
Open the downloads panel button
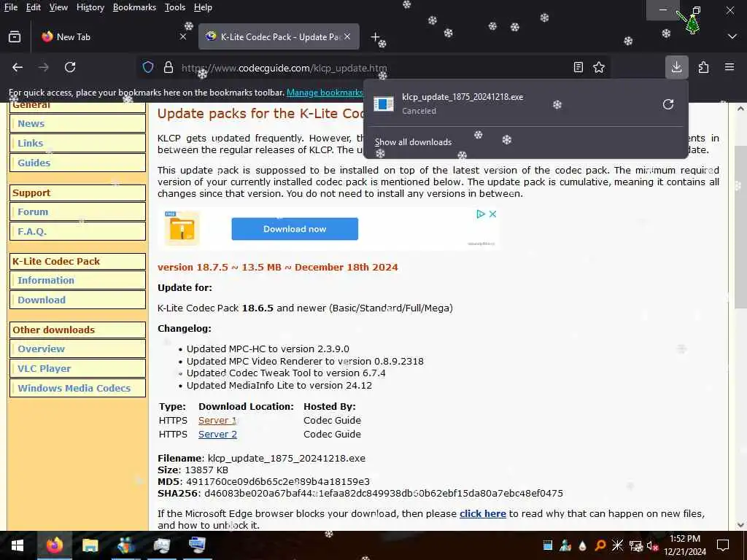(x=676, y=68)
